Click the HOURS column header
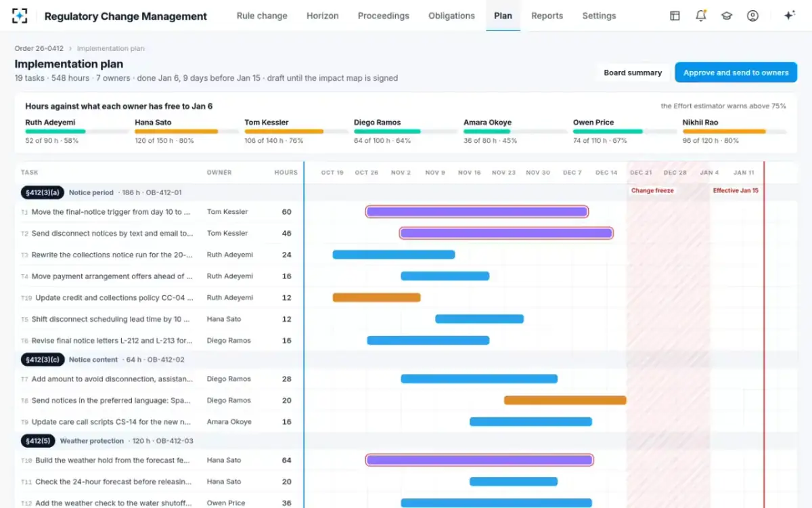This screenshot has width=812, height=508. [x=286, y=173]
